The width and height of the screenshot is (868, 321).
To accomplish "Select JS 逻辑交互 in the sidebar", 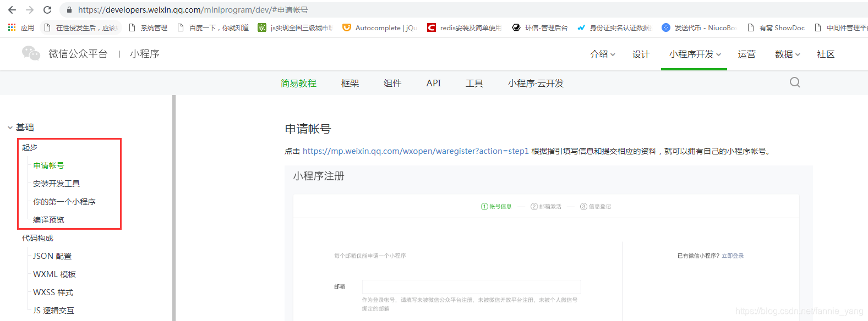I will click(53, 311).
